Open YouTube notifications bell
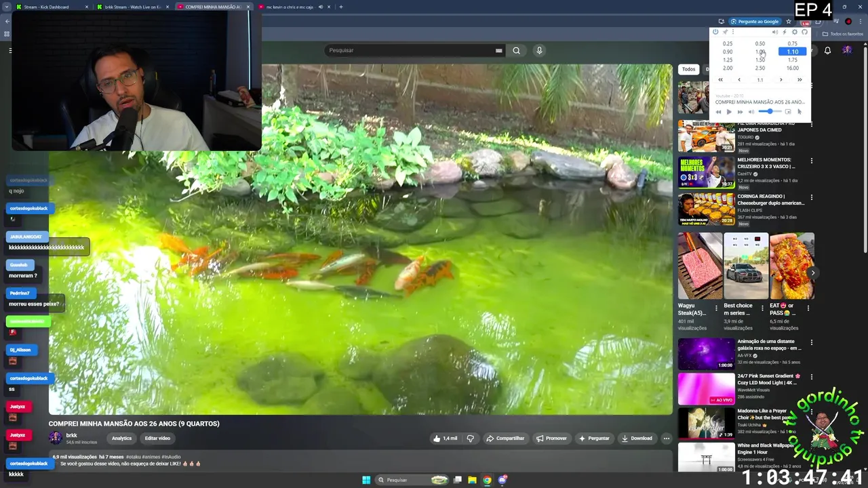The height and width of the screenshot is (488, 868). point(827,50)
